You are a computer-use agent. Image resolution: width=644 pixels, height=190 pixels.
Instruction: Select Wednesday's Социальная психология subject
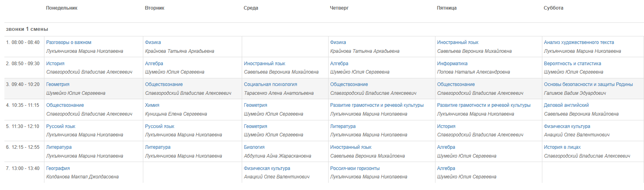point(271,84)
